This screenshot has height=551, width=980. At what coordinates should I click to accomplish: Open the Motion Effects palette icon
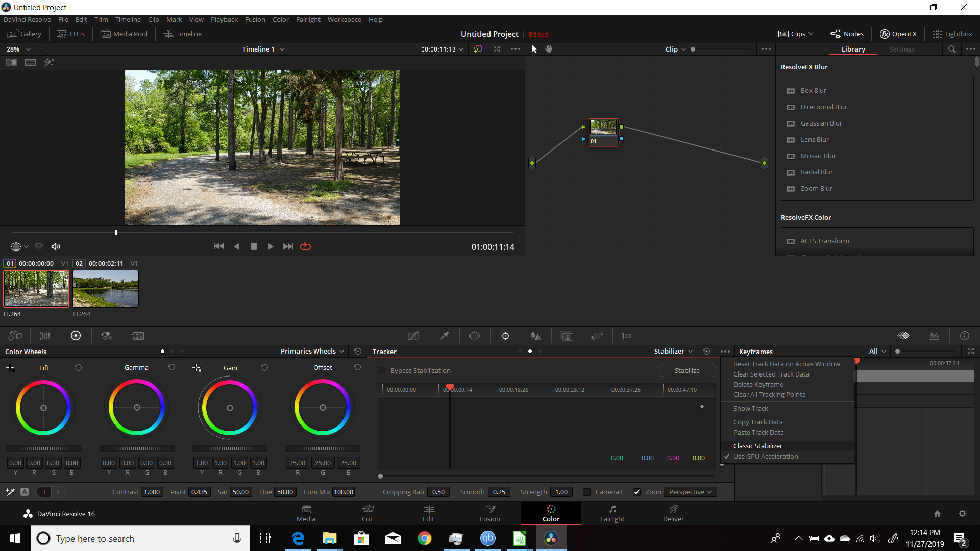point(138,336)
